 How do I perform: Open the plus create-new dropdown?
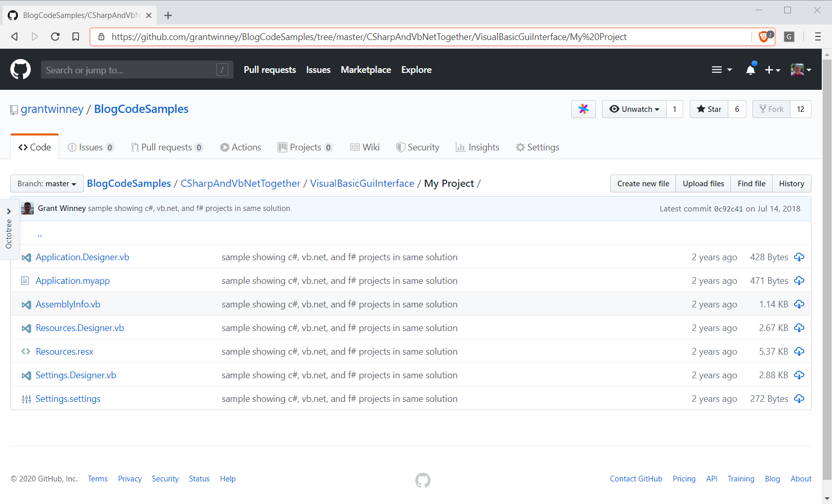[772, 70]
